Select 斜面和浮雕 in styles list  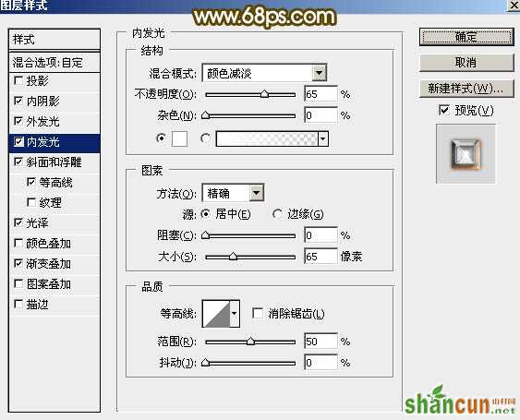click(54, 162)
